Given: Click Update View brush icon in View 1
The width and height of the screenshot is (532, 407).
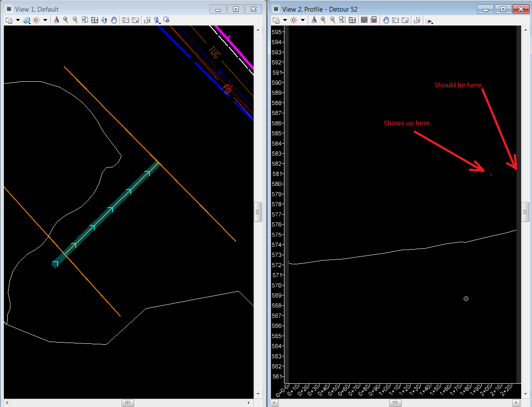Looking at the screenshot, I should (x=56, y=20).
